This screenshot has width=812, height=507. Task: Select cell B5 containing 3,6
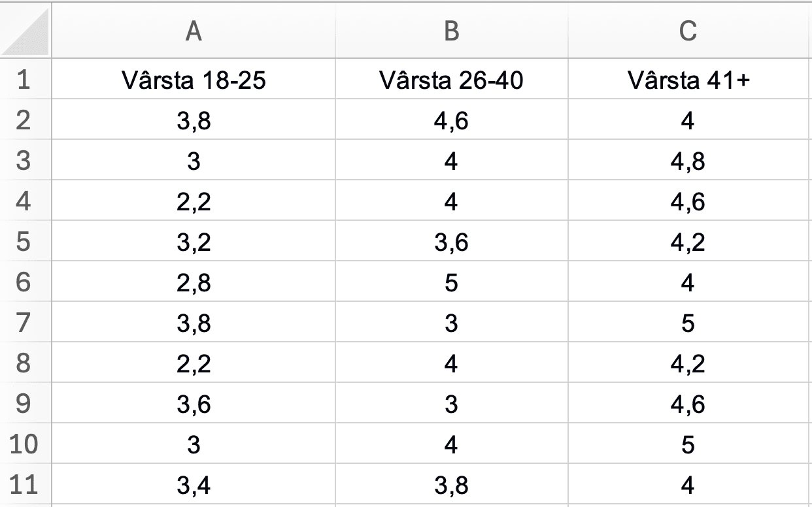451,242
